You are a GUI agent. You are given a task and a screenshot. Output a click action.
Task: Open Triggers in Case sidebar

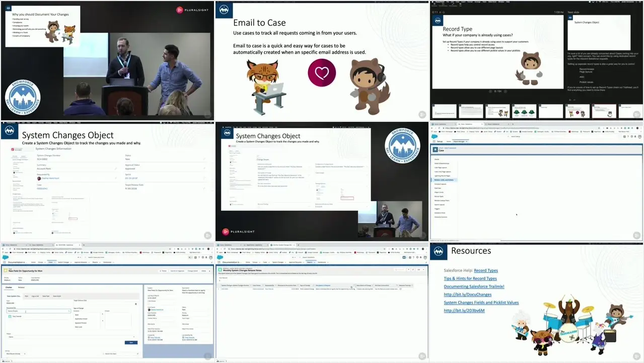point(437,209)
